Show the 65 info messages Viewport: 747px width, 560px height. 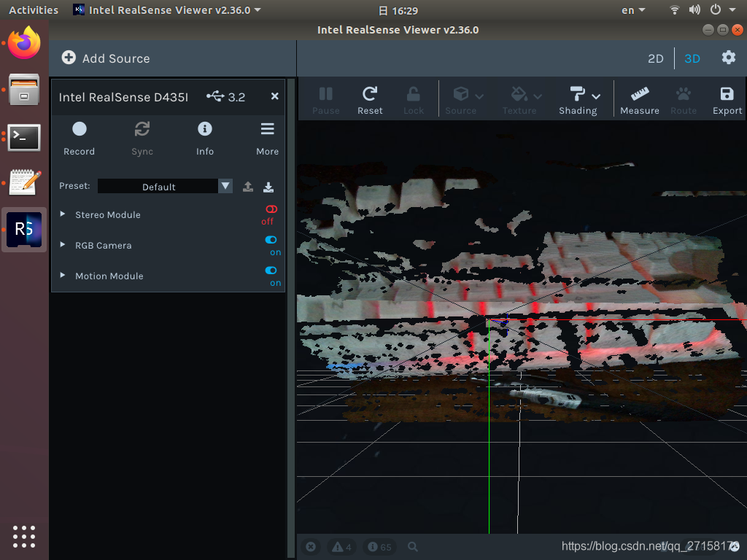pos(379,547)
